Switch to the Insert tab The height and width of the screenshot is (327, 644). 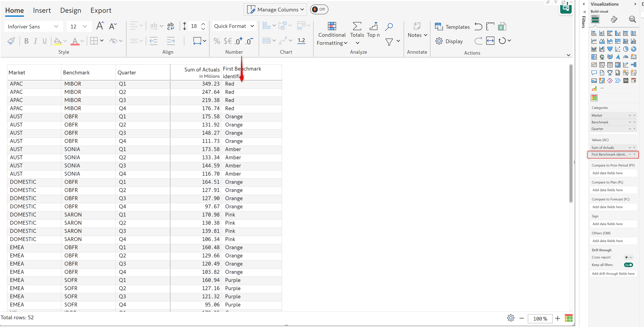pos(42,11)
